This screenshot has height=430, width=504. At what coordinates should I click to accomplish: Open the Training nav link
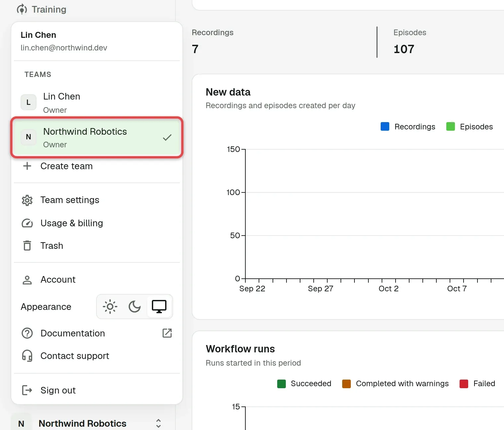tap(41, 9)
